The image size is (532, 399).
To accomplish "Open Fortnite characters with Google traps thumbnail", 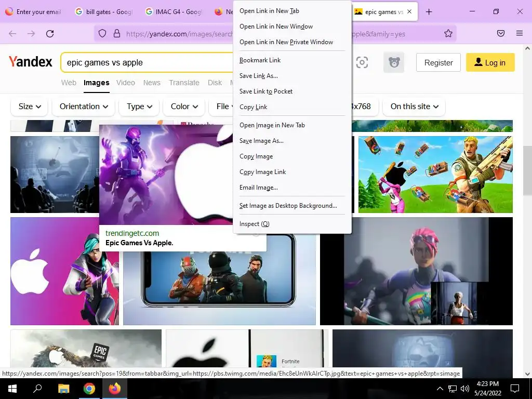I will 435,175.
